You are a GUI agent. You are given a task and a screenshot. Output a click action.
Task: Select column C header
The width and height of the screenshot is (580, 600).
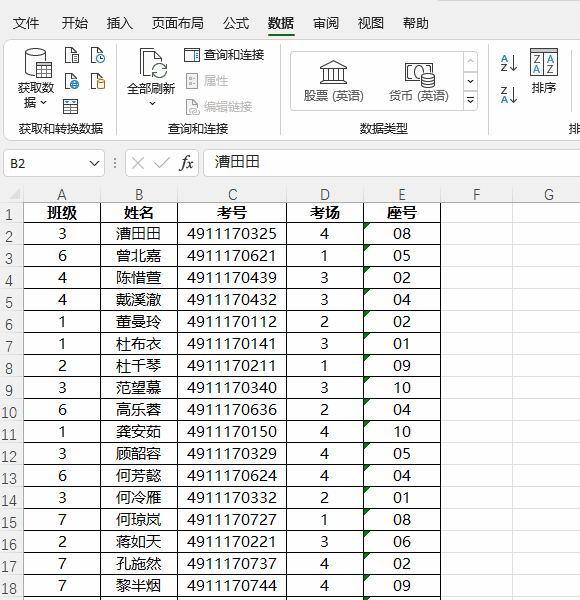232,194
